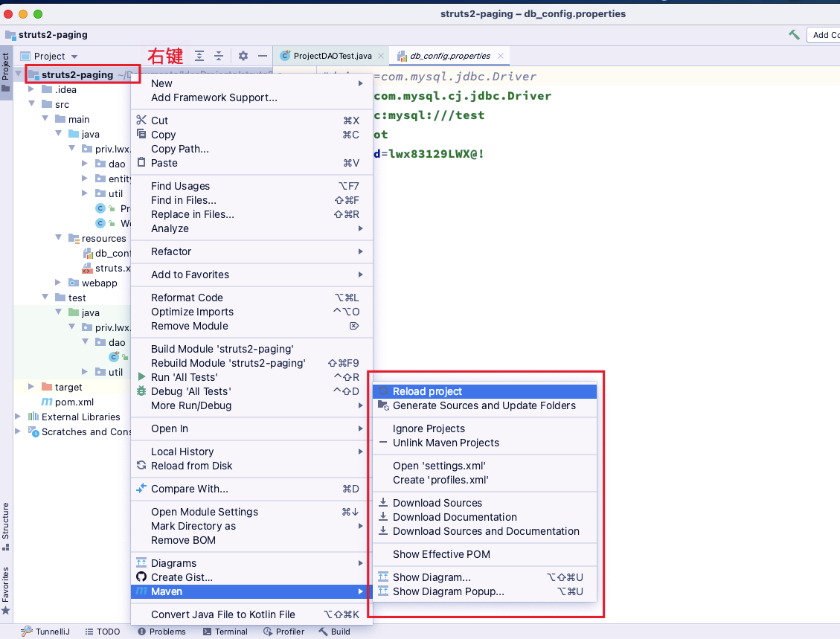Select Unlink Maven Projects

tap(484, 443)
